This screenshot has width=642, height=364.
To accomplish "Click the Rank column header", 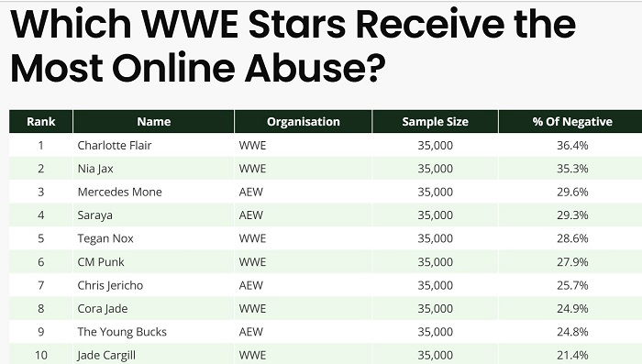I will [x=41, y=122].
